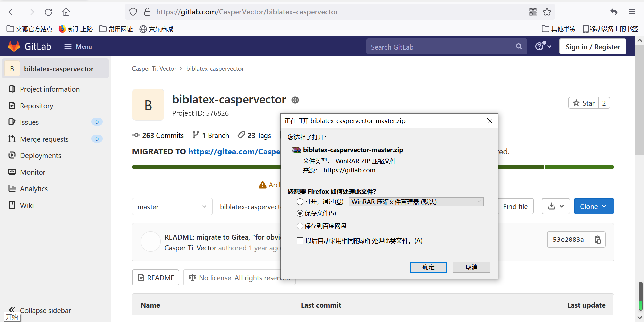Reload the page with the refresh icon

point(48,12)
